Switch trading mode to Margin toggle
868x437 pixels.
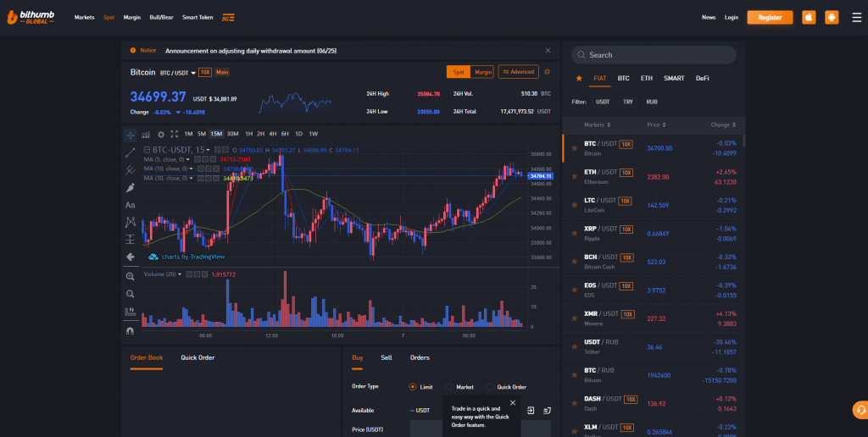click(x=482, y=72)
